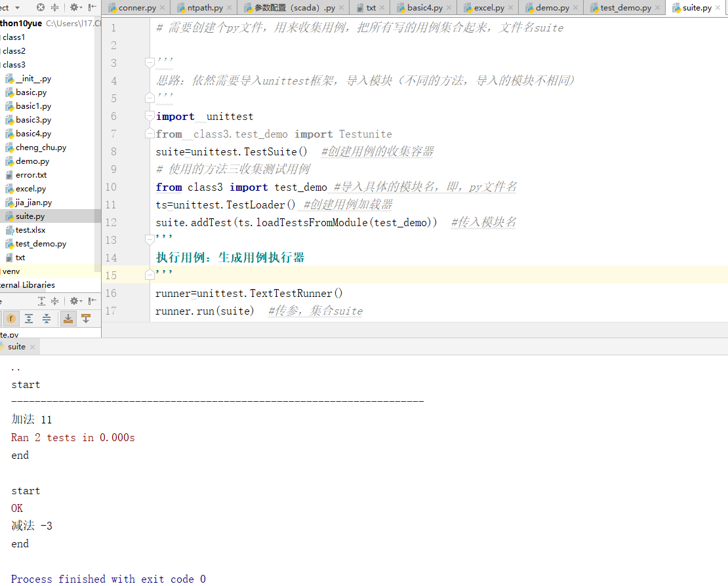This screenshot has height=586, width=728.
Task: Open error.txt in project tree
Action: coord(26,175)
